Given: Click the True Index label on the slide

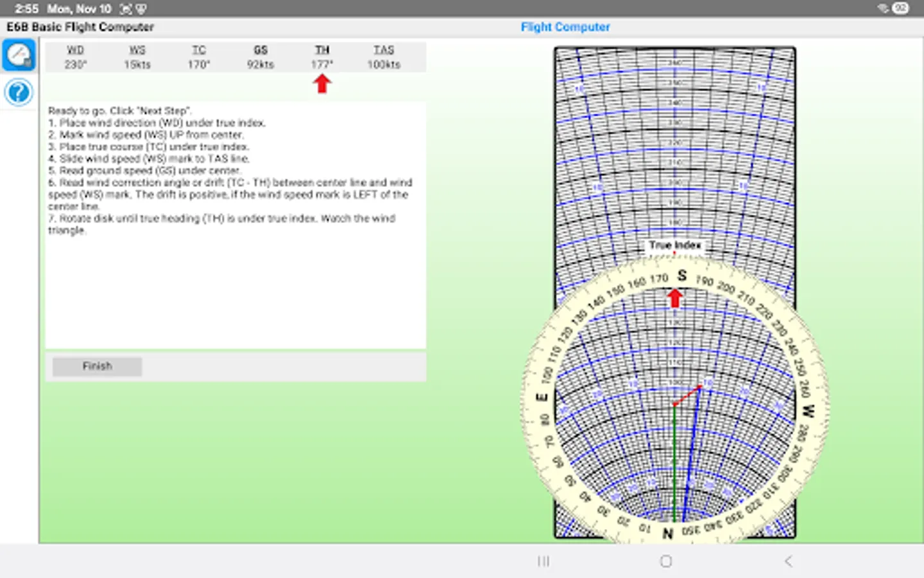Looking at the screenshot, I should tap(674, 245).
